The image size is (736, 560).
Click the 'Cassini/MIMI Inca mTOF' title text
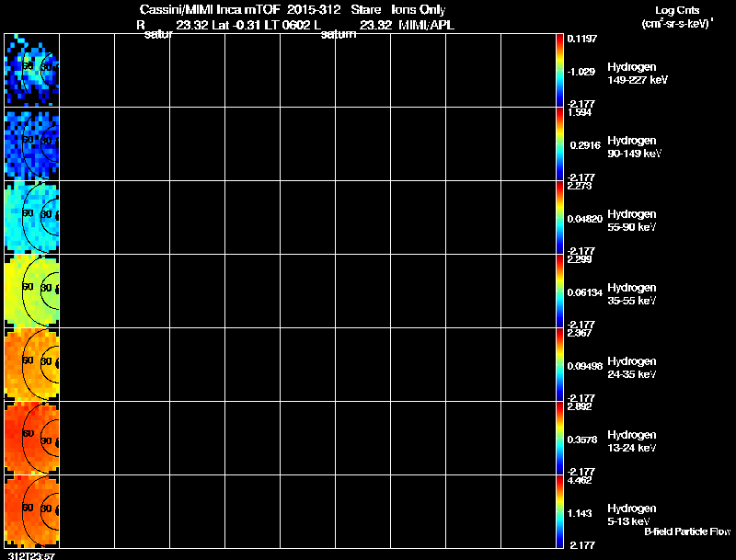pos(210,10)
